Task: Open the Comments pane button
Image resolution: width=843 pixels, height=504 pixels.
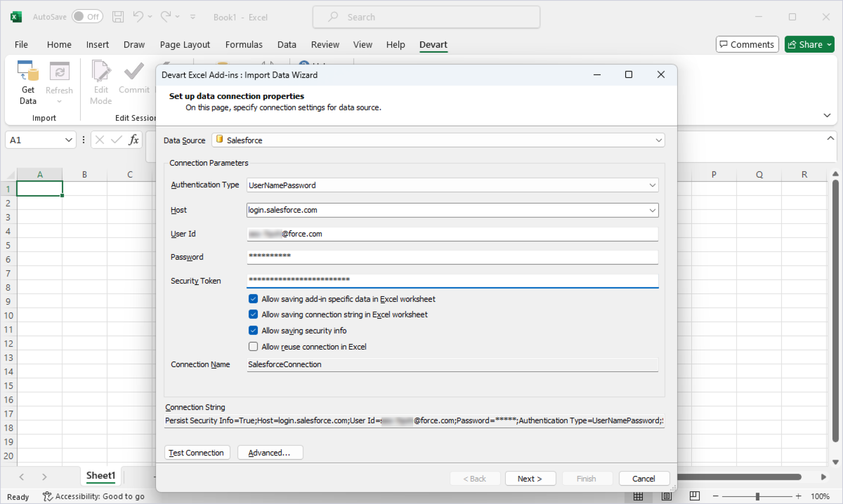Action: pos(747,44)
